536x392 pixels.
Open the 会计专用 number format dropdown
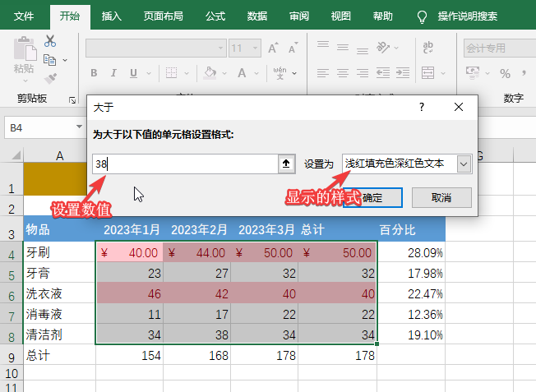tap(500, 48)
